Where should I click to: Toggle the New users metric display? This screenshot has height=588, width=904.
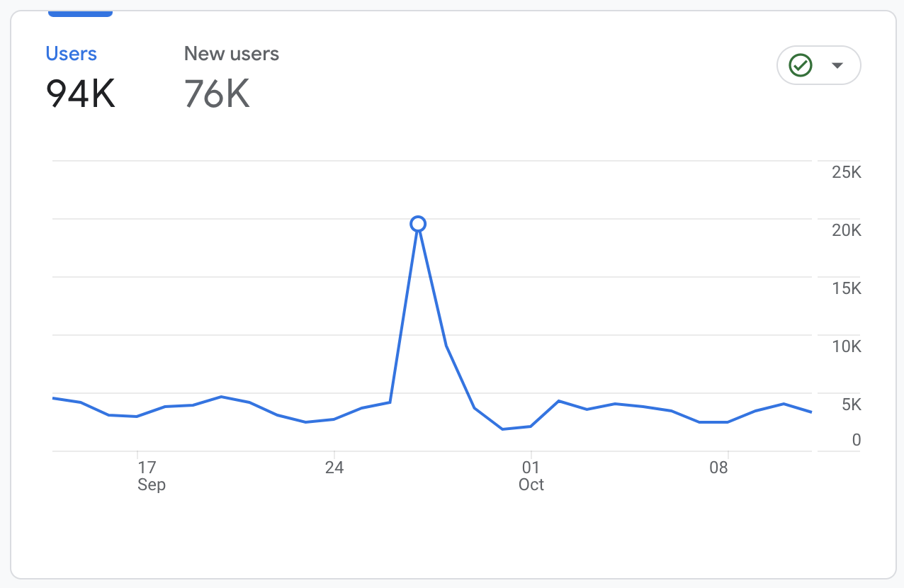point(231,53)
